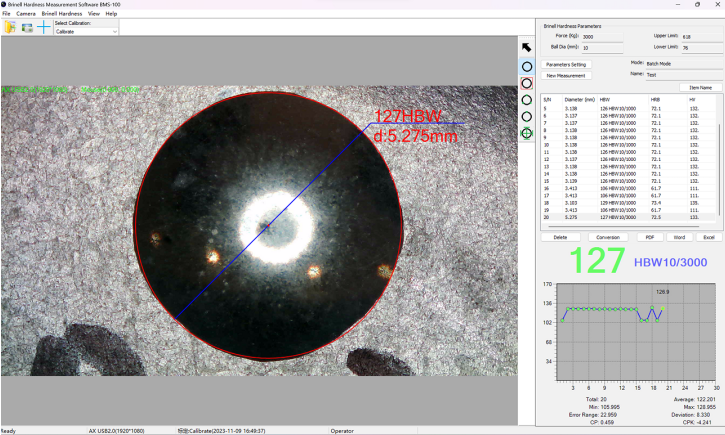Click the New Measurement button
The height and width of the screenshot is (435, 725).
pos(565,75)
